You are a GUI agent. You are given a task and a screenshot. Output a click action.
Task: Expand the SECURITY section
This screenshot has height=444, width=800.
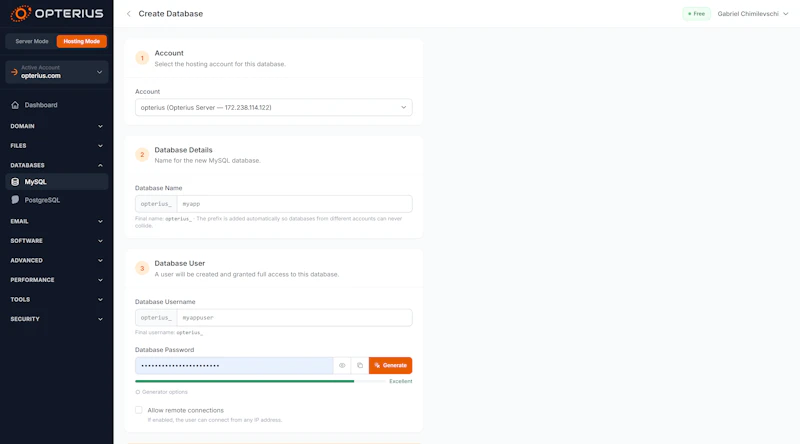(x=57, y=319)
